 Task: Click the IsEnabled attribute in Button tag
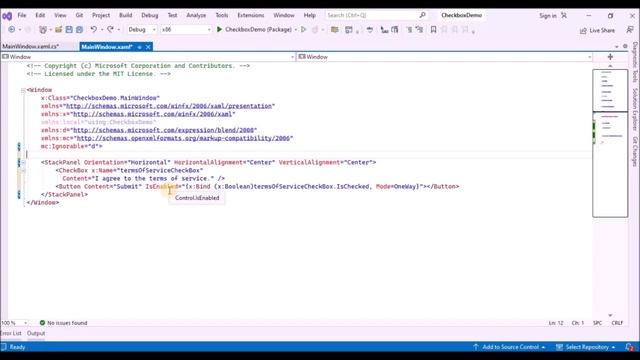pyautogui.click(x=162, y=187)
